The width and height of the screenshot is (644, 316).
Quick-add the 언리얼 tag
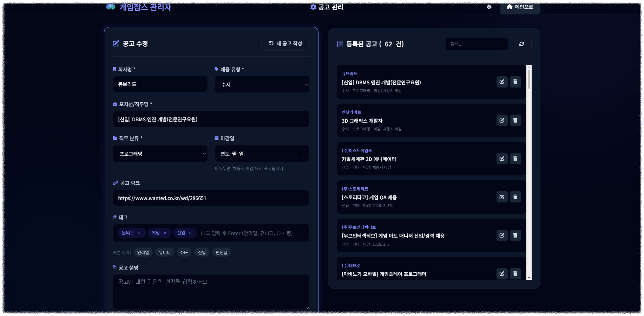(143, 252)
